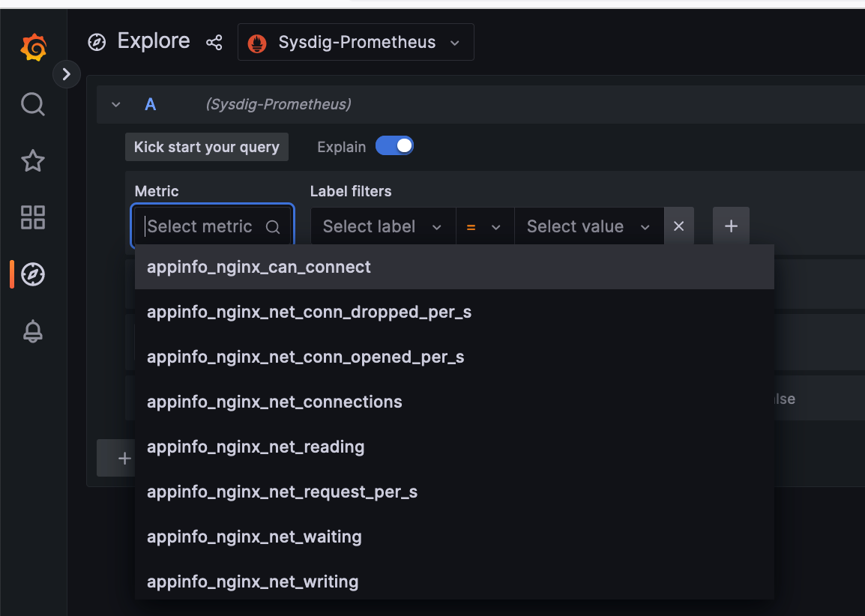865x616 pixels.
Task: Open the Grafana home logo
Action: coord(33,47)
